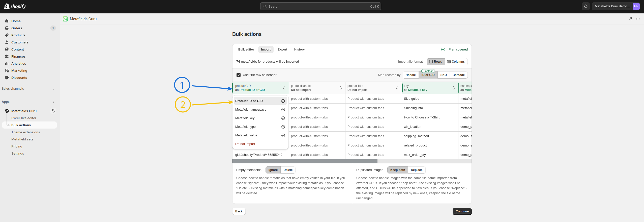Click the Customers person icon

[x=7, y=42]
